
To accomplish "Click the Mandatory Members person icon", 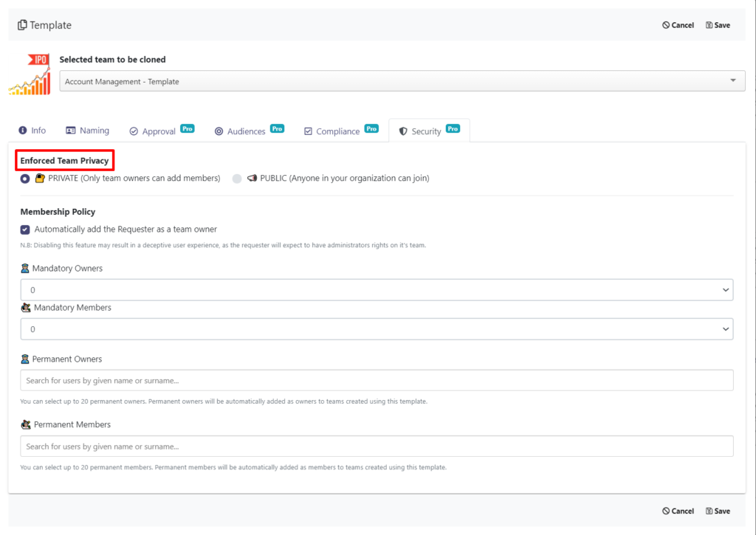I will pos(26,308).
